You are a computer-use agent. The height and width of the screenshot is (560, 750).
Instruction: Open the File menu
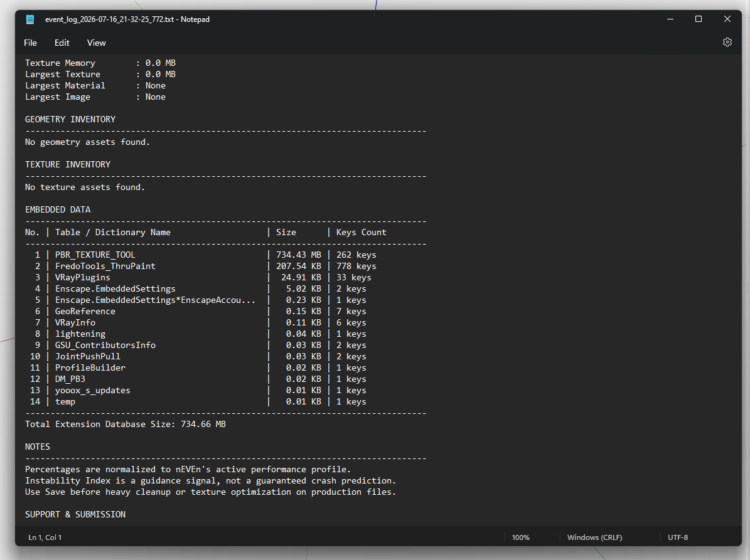30,43
